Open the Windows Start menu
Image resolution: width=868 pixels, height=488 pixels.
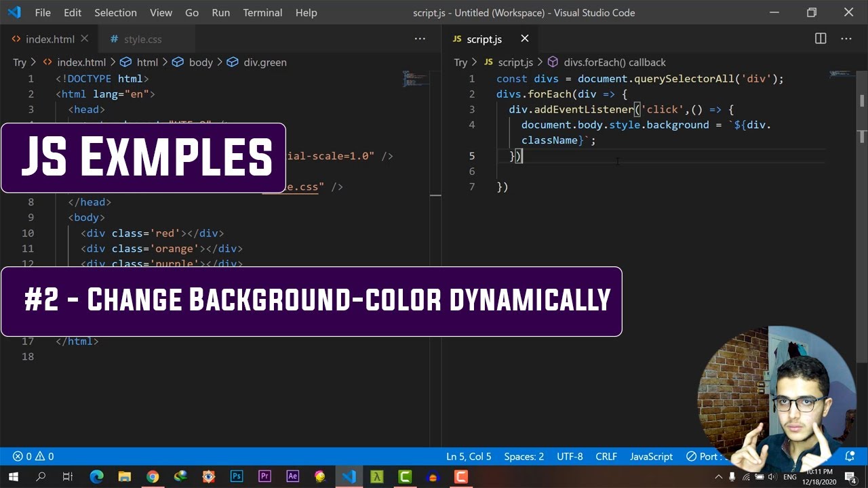pyautogui.click(x=12, y=476)
